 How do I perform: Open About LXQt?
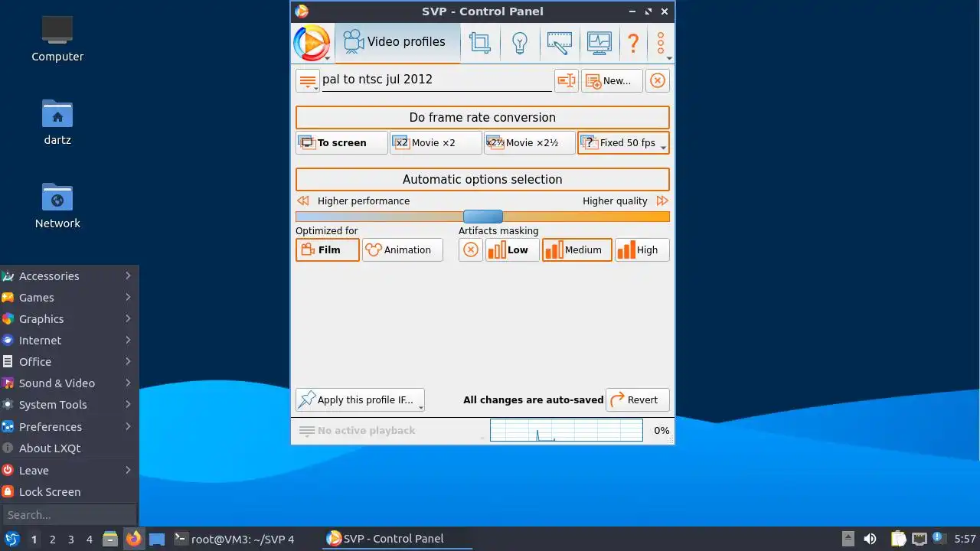tap(69, 448)
